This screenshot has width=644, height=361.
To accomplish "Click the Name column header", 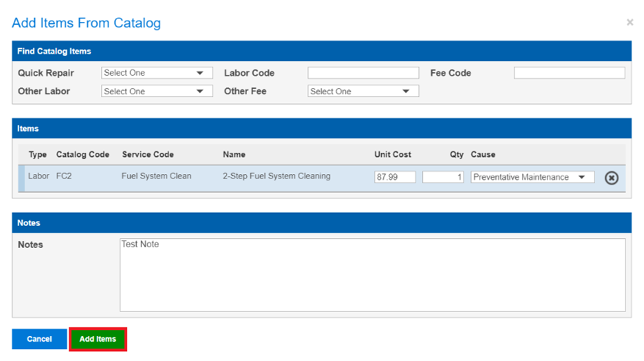I will click(x=234, y=155).
